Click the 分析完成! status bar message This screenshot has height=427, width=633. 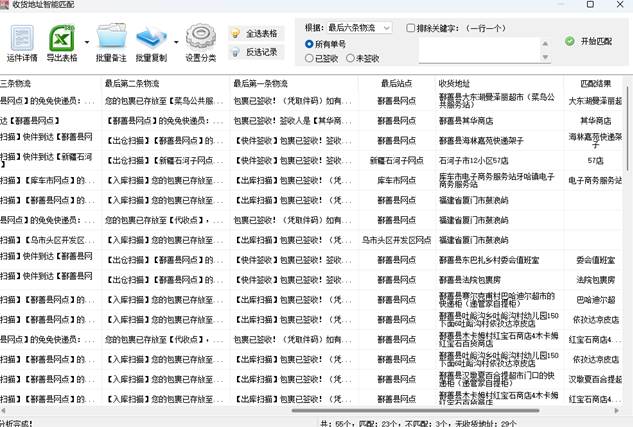(x=16, y=423)
